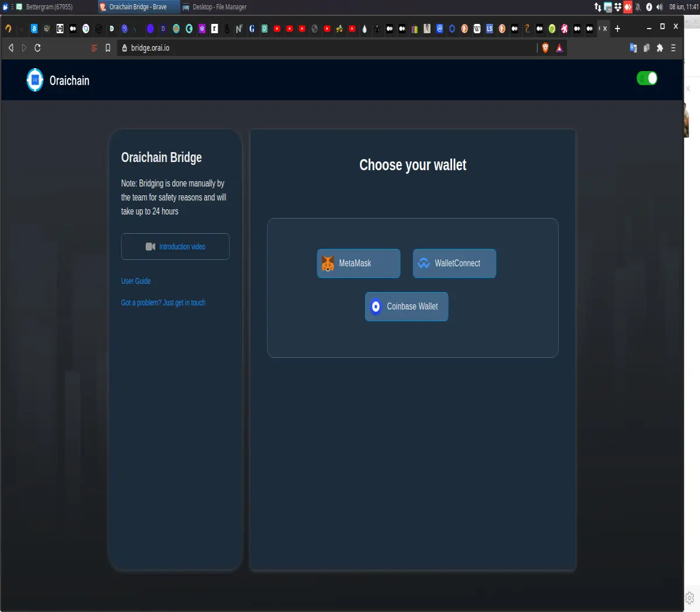
Task: Switch to the Wikipedia W tab
Action: coord(477,29)
